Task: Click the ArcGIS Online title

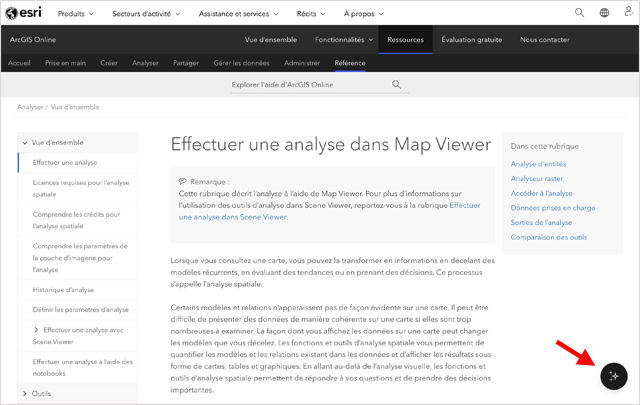Action: (x=33, y=40)
